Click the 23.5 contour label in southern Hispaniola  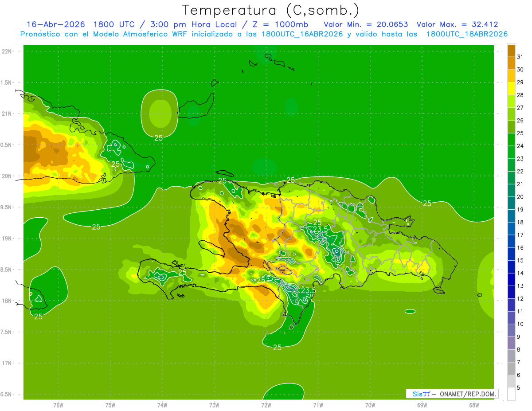pyautogui.click(x=308, y=290)
